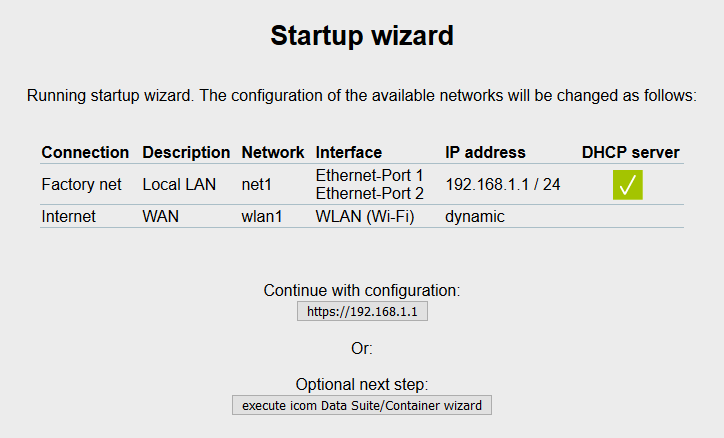Click the Internet connection cell
724x438 pixels.
(x=68, y=216)
